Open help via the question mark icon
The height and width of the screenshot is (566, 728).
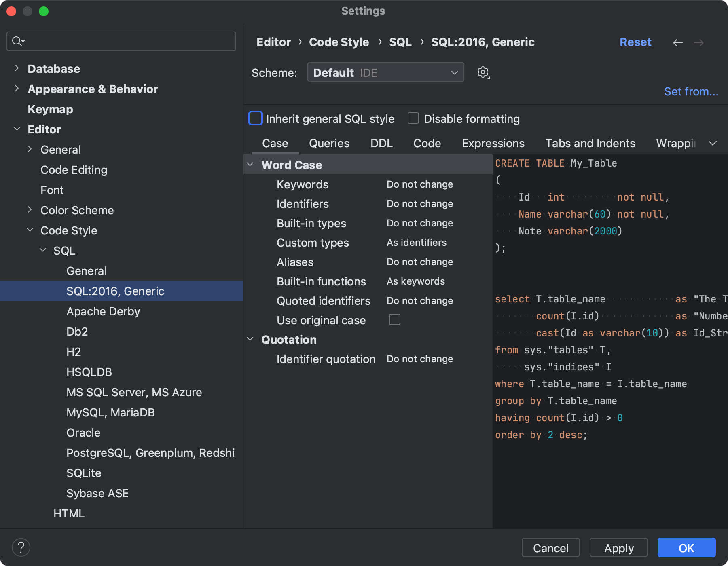[x=21, y=547]
